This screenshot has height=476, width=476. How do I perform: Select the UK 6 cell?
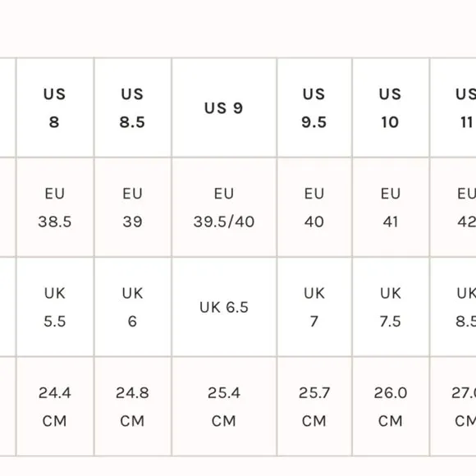133,307
